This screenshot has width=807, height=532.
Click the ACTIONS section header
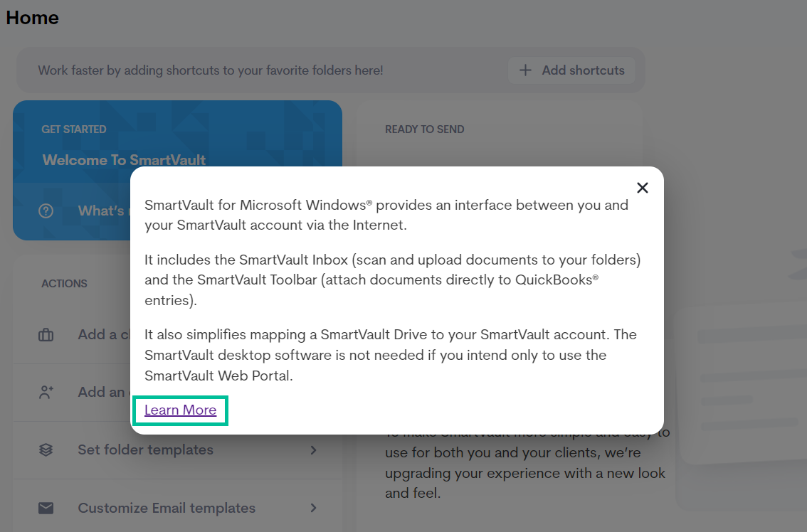pyautogui.click(x=64, y=284)
